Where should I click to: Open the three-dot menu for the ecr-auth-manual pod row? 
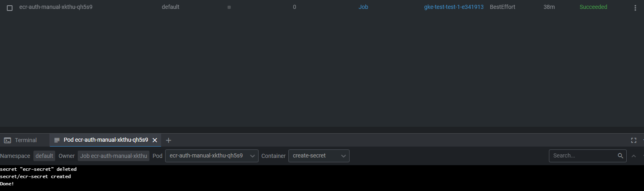coord(635,8)
